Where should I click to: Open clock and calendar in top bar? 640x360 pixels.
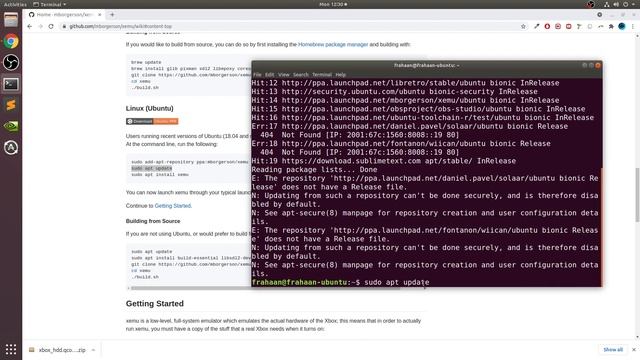click(x=333, y=4)
